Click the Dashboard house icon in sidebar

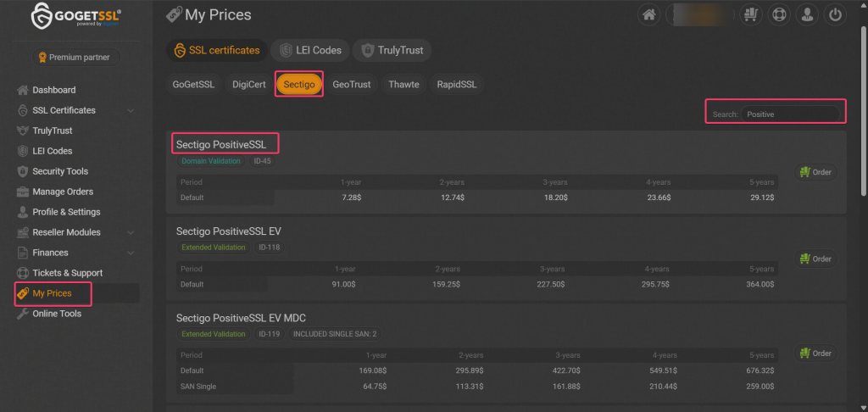[x=23, y=90]
